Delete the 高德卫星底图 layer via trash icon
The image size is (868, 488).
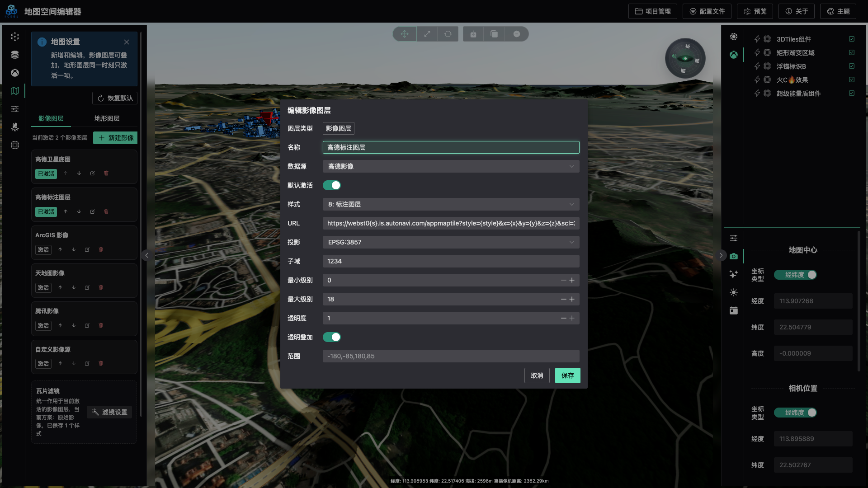(106, 174)
